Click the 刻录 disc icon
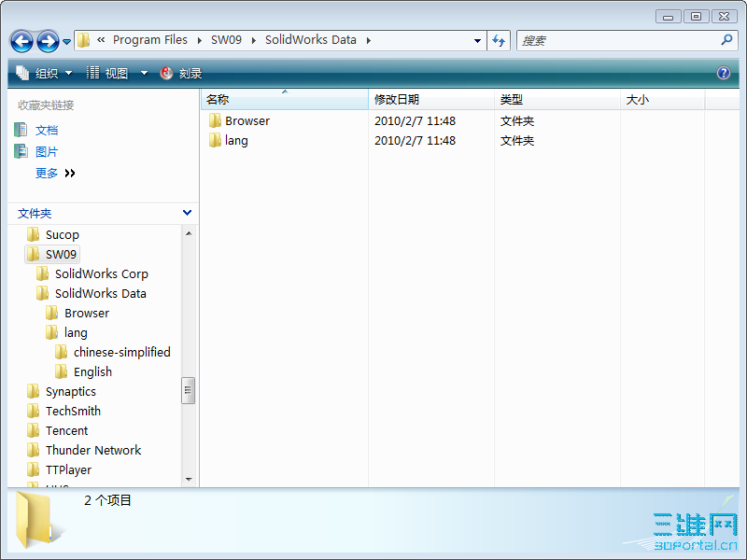The width and height of the screenshot is (747, 560). point(167,73)
